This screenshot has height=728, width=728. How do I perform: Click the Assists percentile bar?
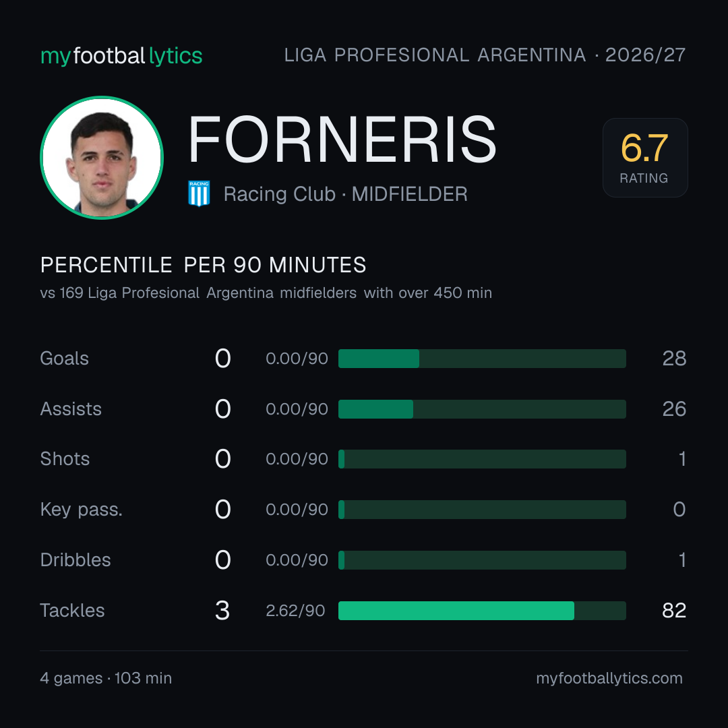click(482, 409)
